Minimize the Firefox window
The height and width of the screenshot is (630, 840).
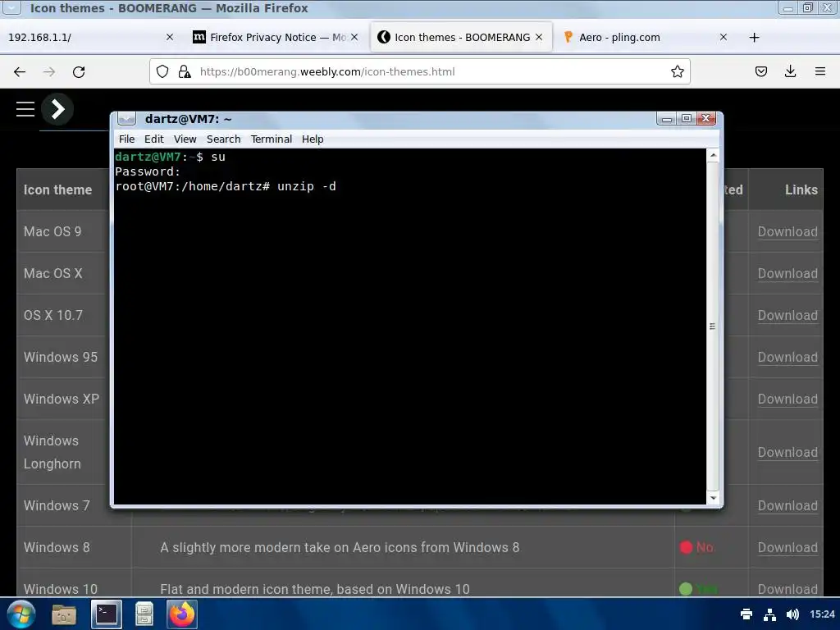pyautogui.click(x=788, y=8)
